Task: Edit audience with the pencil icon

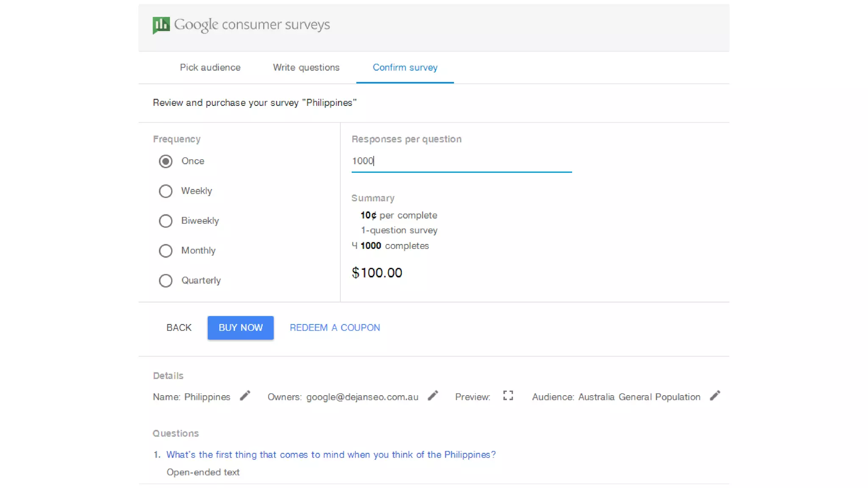Action: [x=715, y=396]
